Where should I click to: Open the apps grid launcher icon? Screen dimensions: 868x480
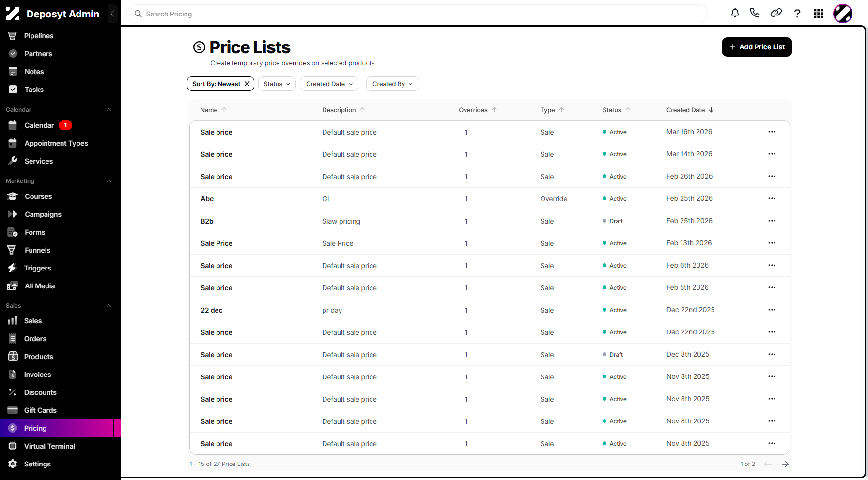819,14
